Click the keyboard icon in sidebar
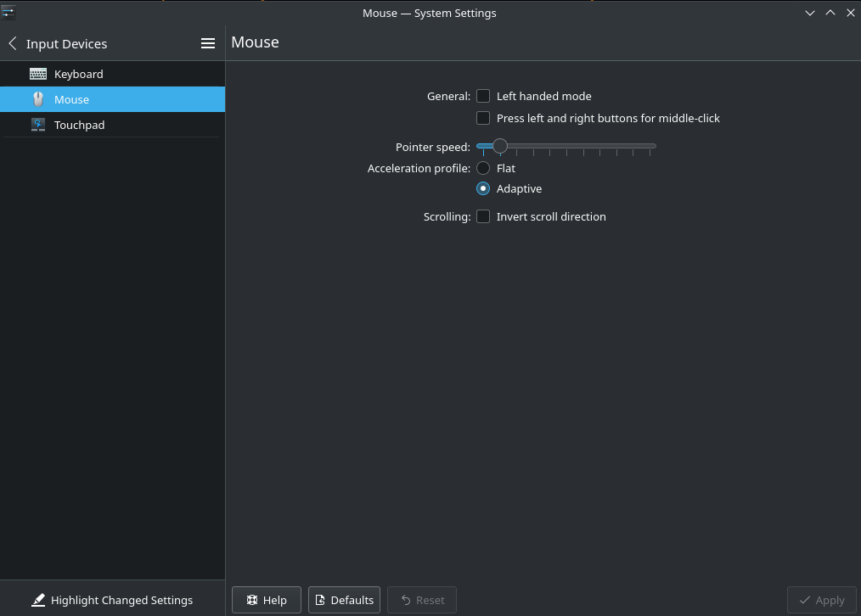 point(38,74)
